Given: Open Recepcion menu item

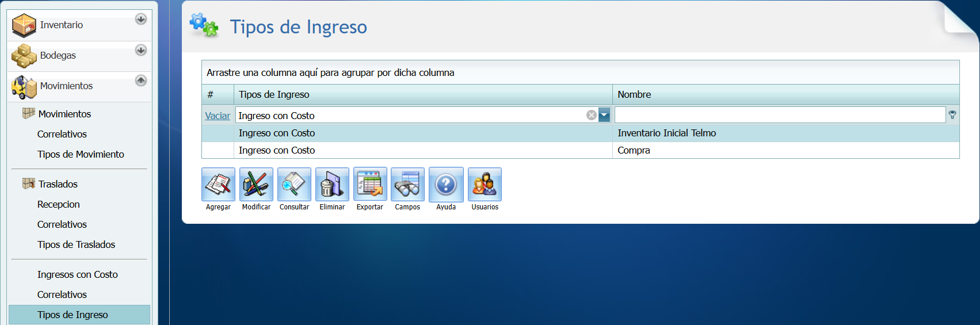Looking at the screenshot, I should click(59, 204).
